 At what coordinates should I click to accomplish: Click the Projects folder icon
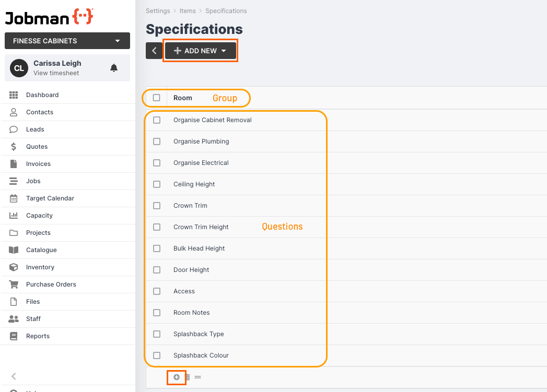point(14,233)
